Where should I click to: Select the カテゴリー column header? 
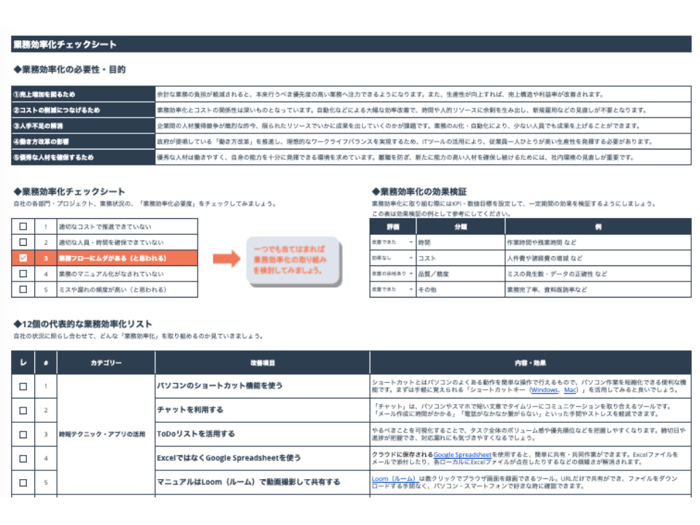pyautogui.click(x=106, y=362)
